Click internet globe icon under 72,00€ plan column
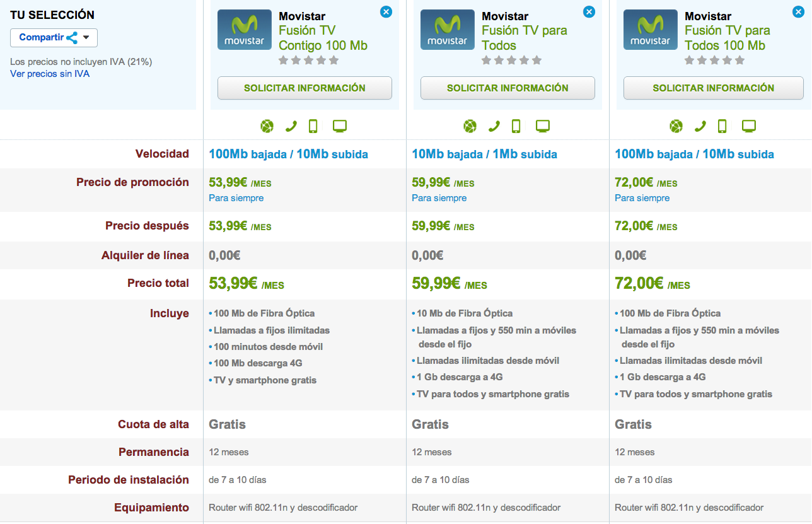 pyautogui.click(x=676, y=126)
